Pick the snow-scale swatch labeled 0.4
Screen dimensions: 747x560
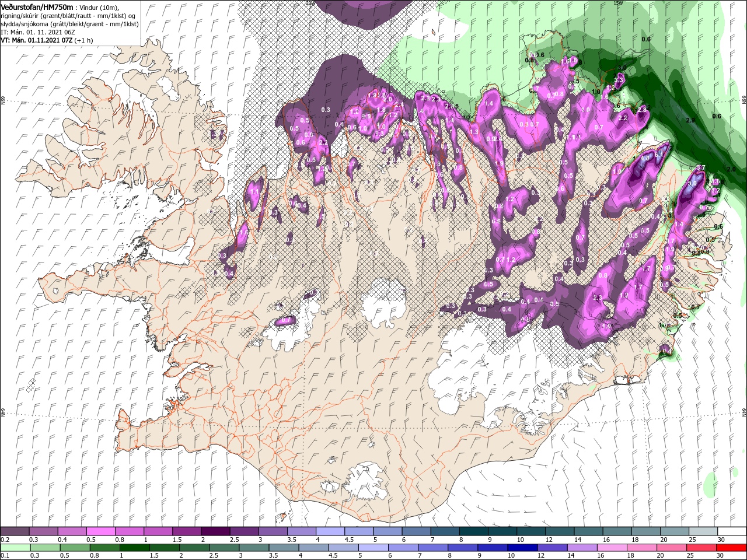click(72, 531)
